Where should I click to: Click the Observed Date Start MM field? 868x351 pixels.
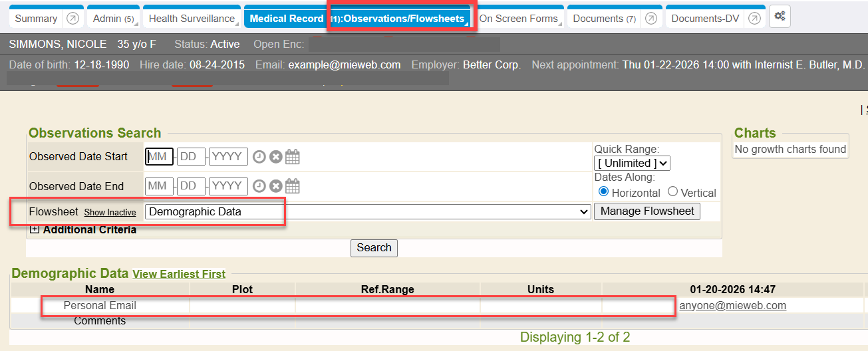tap(159, 157)
